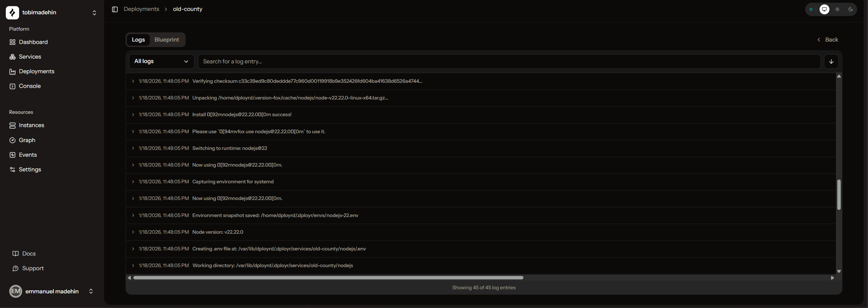
Task: Open the Dashboard icon in sidebar
Action: [13, 42]
